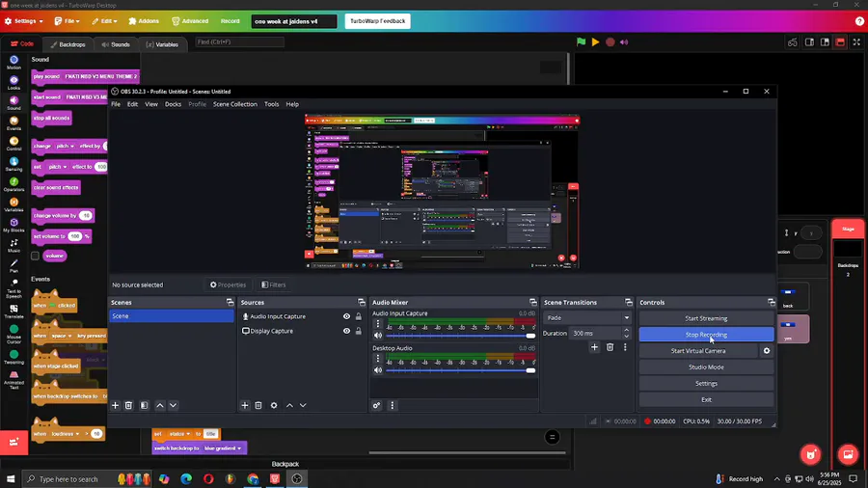
Task: Click TurboWarp speaker mute icon near flag
Action: click(624, 42)
